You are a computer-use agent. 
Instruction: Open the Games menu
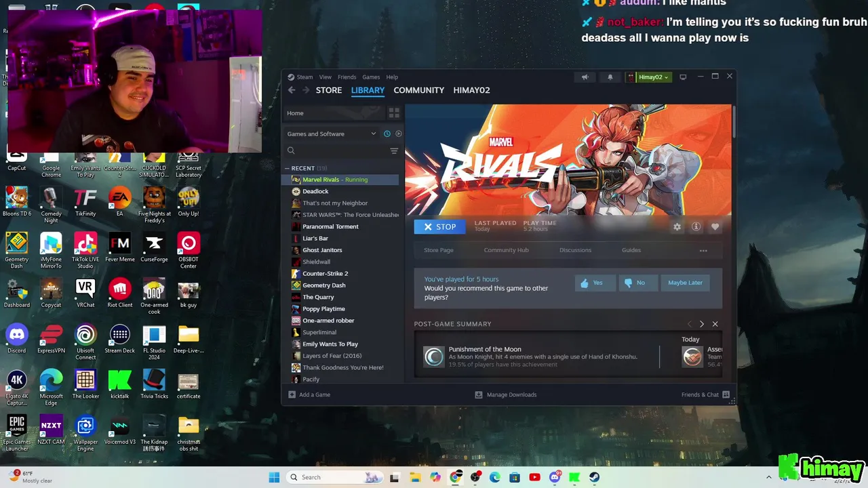click(x=371, y=77)
